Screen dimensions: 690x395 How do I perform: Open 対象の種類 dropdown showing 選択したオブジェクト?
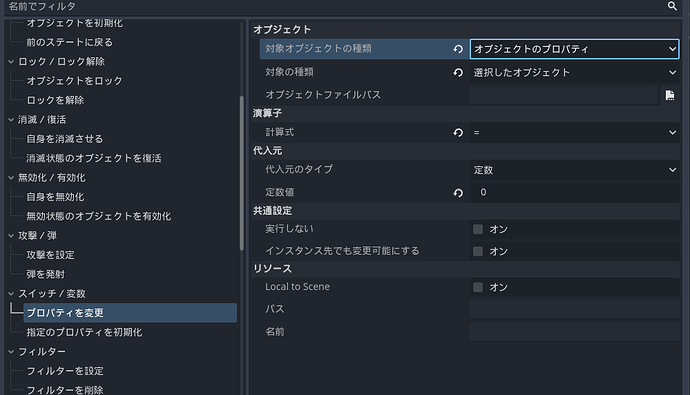574,72
